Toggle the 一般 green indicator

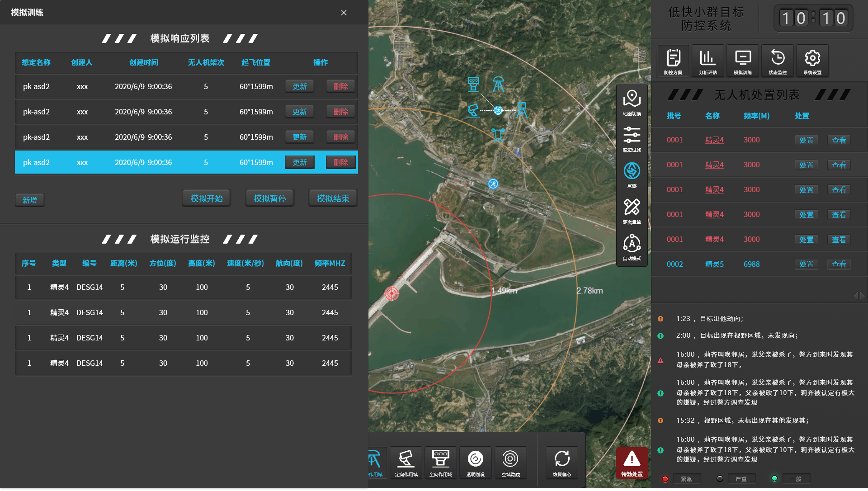point(774,479)
